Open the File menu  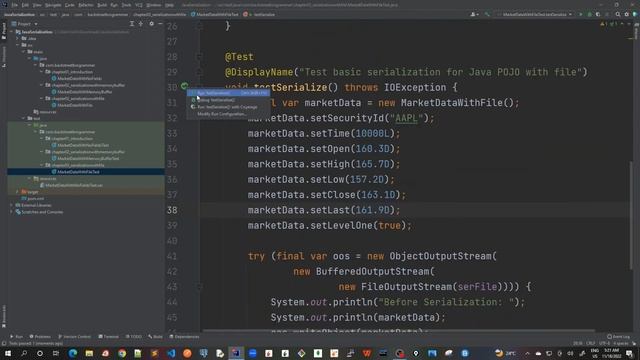(x=15, y=5)
